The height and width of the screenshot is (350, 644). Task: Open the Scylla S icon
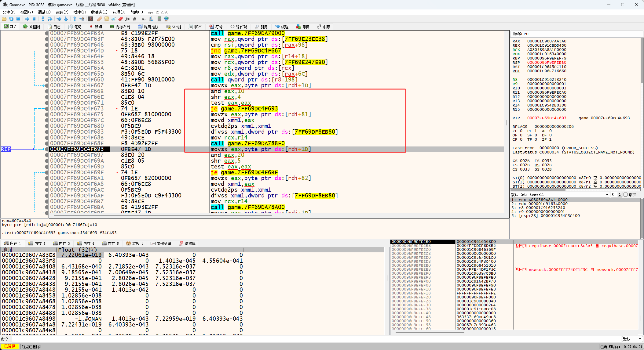pyautogui.click(x=91, y=19)
